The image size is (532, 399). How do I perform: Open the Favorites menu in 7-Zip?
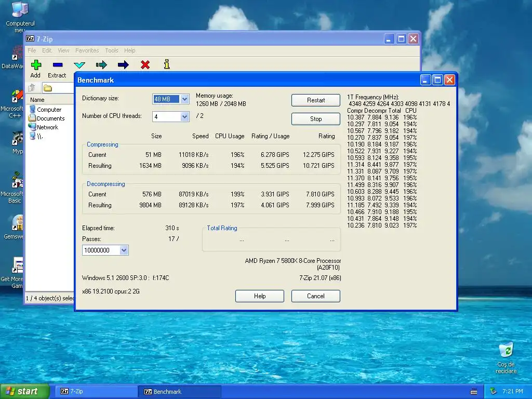coord(87,50)
